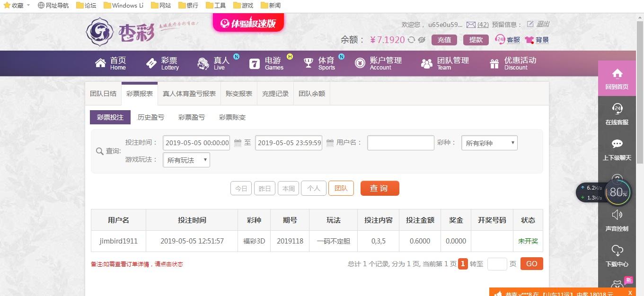Click the balance refresh icon next to ¥7.1920
Image resolution: width=644 pixels, height=296 pixels.
(411, 40)
